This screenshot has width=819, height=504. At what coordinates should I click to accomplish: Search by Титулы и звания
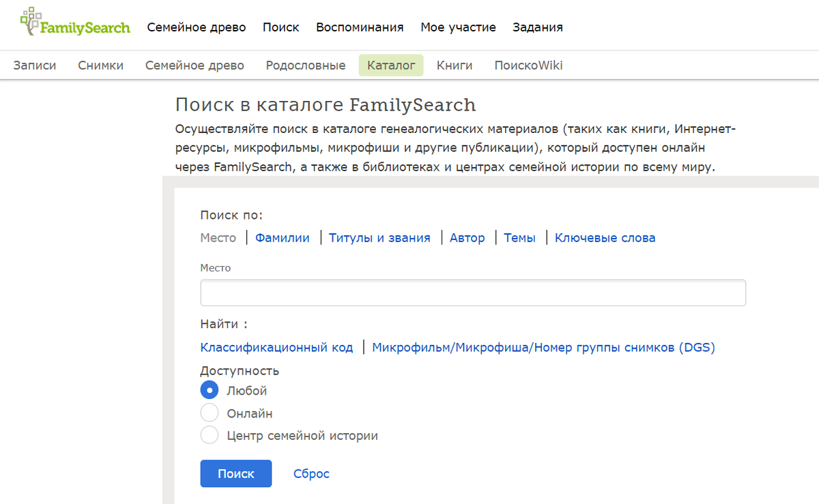click(379, 237)
